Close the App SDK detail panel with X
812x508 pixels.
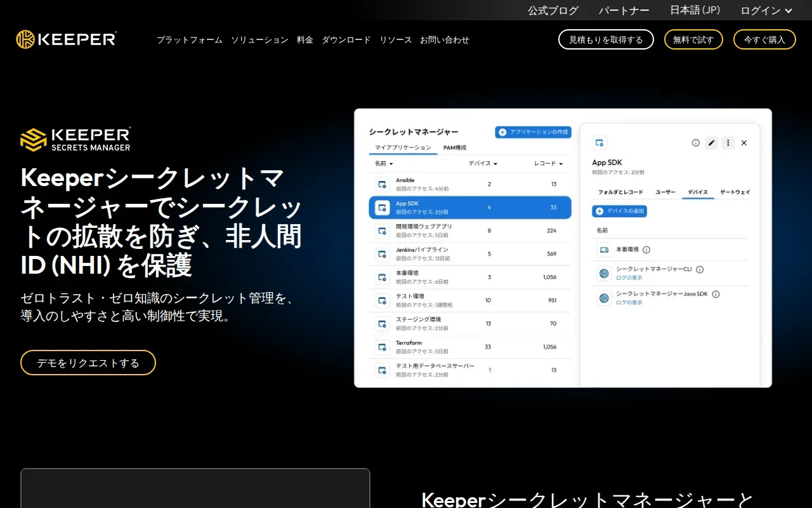pyautogui.click(x=744, y=143)
